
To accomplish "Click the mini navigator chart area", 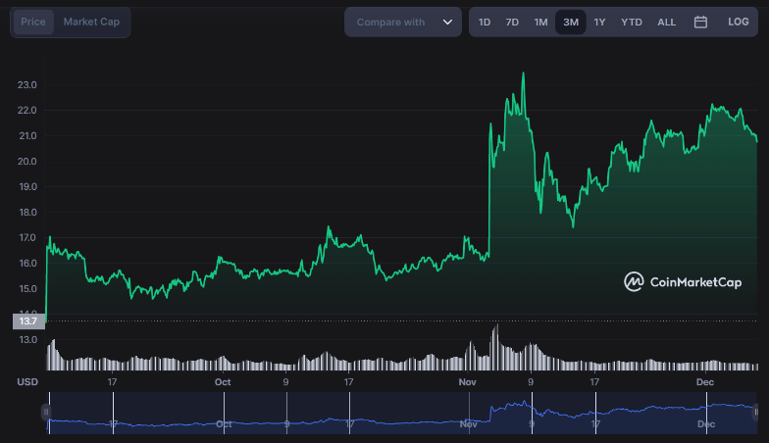I will click(400, 412).
